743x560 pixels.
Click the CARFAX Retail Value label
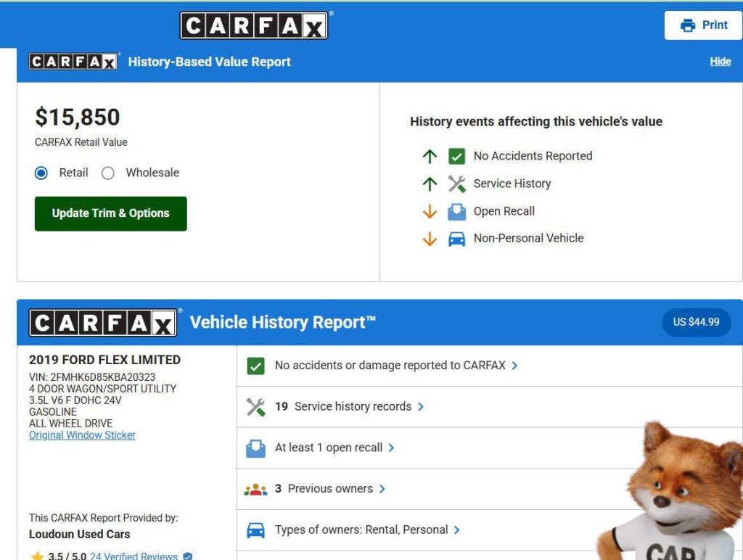tap(81, 143)
